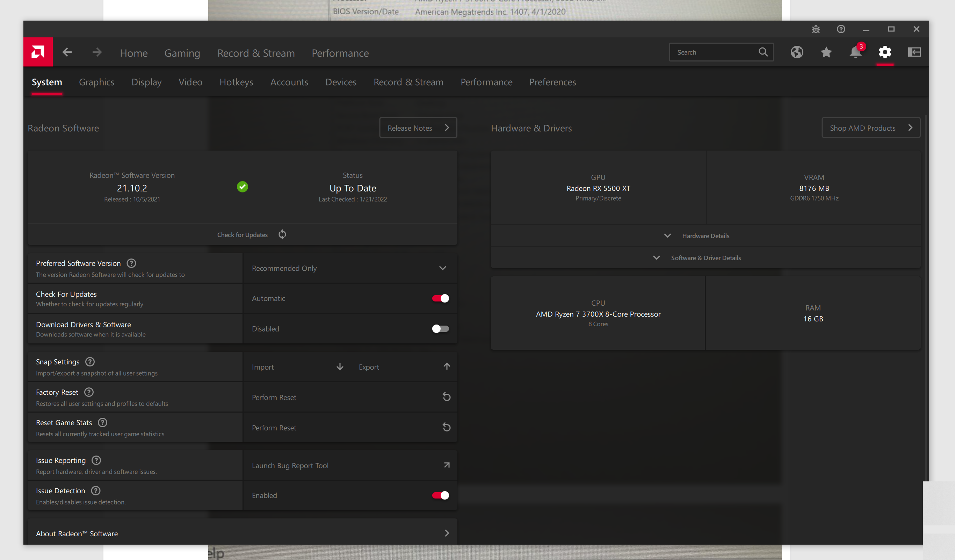This screenshot has width=955, height=560.
Task: Switch to the Devices tab
Action: (341, 82)
